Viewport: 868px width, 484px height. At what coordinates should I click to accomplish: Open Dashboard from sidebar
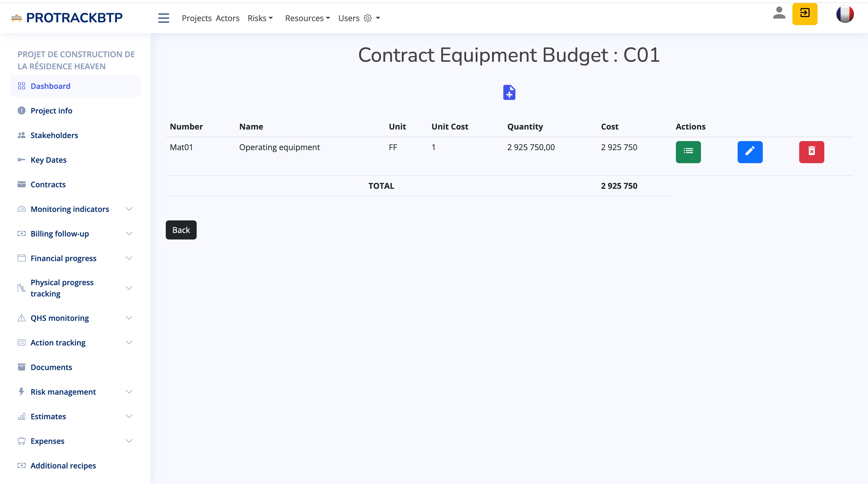pyautogui.click(x=75, y=86)
